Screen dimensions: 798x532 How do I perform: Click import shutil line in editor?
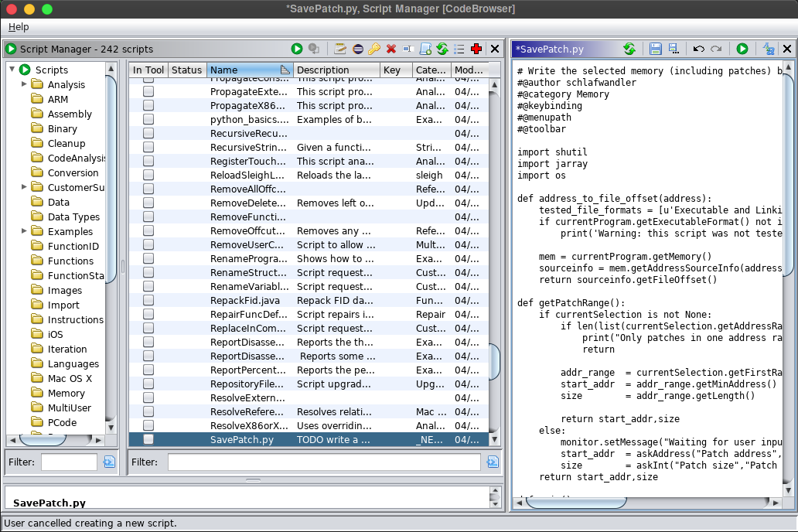pyautogui.click(x=552, y=152)
